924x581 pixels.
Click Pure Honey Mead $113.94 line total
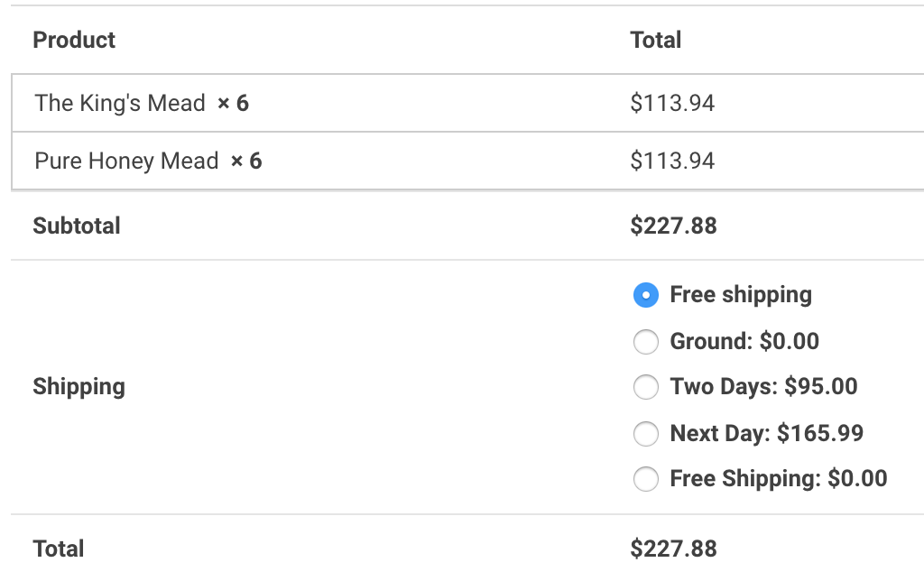click(672, 161)
